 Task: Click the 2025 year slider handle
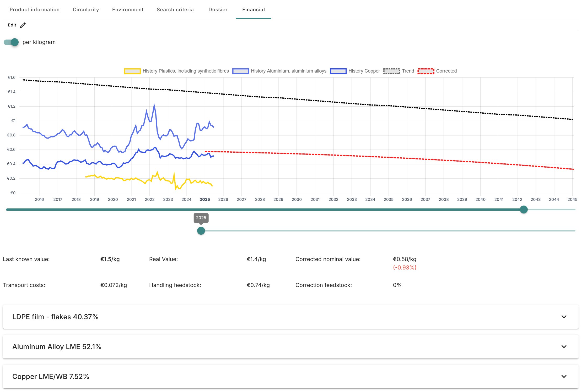click(x=201, y=231)
